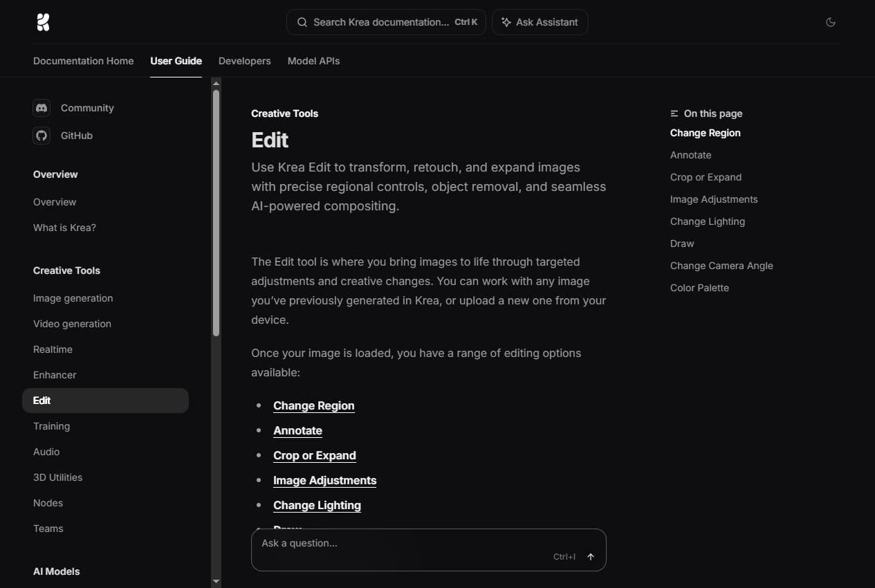Click the GitHub icon in the sidebar
This screenshot has width=875, height=588.
pos(42,136)
